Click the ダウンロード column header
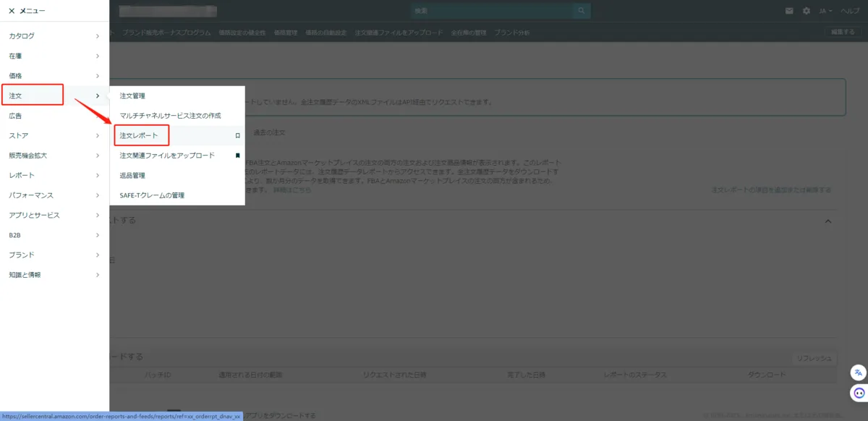Screen dimensions: 868x421 tap(767, 375)
